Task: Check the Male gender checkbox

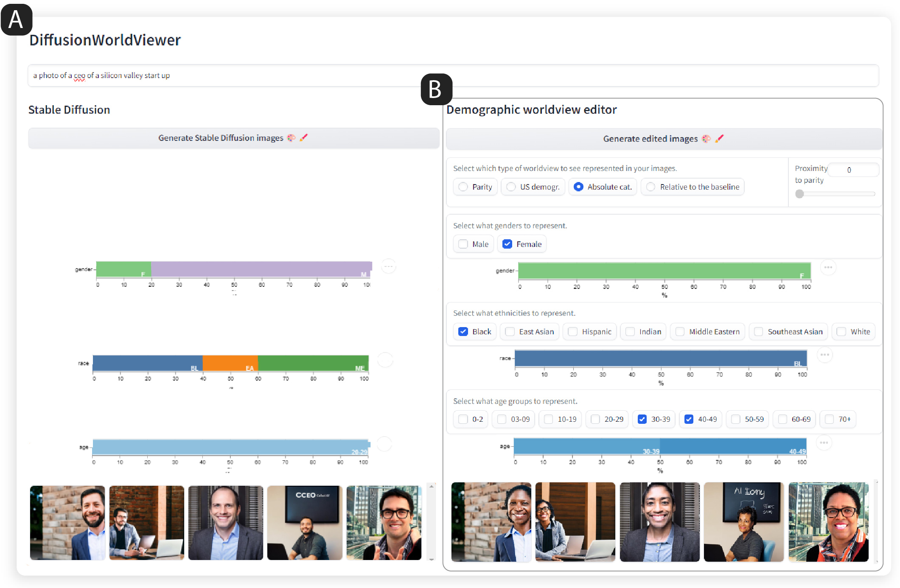Action: [463, 244]
